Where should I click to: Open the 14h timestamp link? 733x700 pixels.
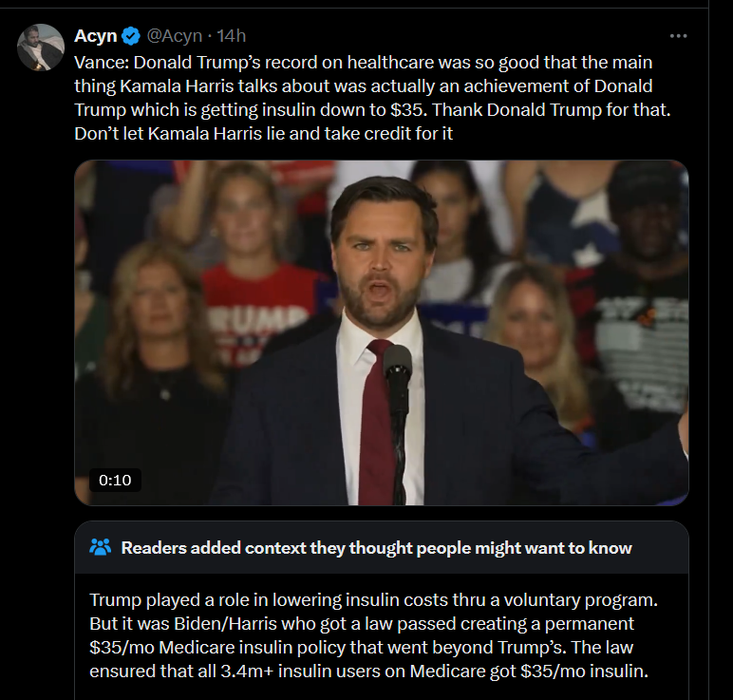[231, 36]
